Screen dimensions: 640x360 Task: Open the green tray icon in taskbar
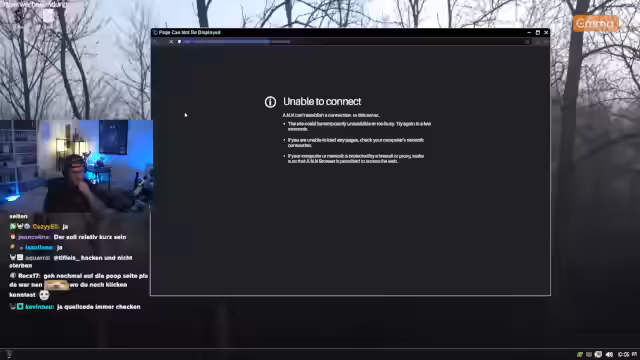pos(580,354)
